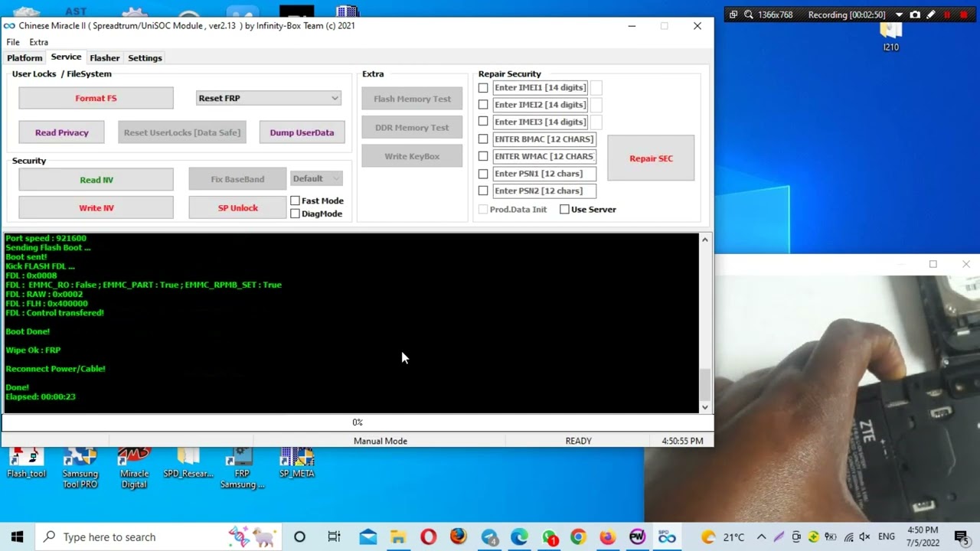Open the File menu

pos(13,42)
